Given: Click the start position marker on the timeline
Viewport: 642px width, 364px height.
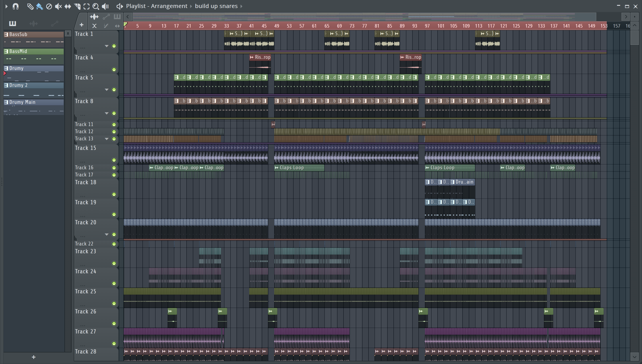Looking at the screenshot, I should coord(126,25).
